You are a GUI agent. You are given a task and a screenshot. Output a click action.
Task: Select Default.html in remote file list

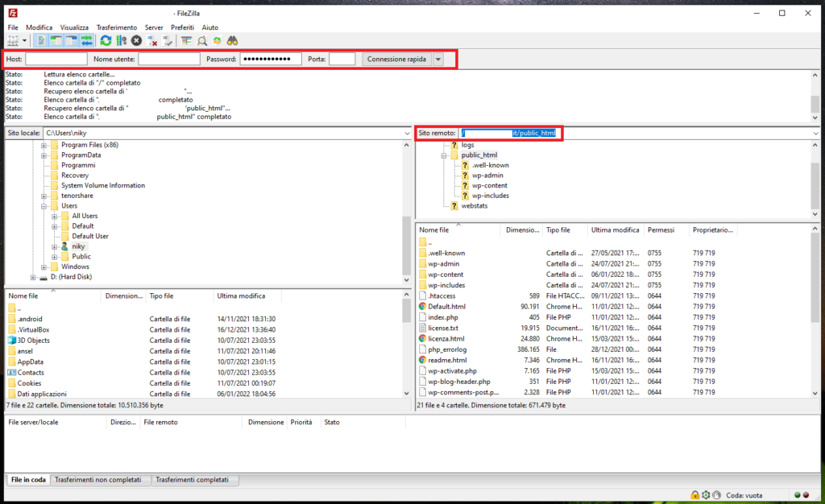pyautogui.click(x=446, y=307)
